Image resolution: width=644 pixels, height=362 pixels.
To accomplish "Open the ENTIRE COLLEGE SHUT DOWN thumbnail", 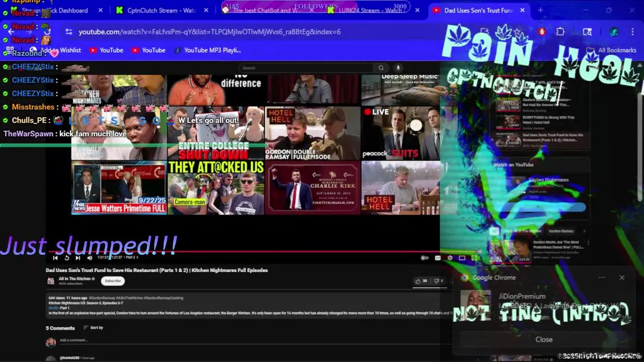I will 216,134.
